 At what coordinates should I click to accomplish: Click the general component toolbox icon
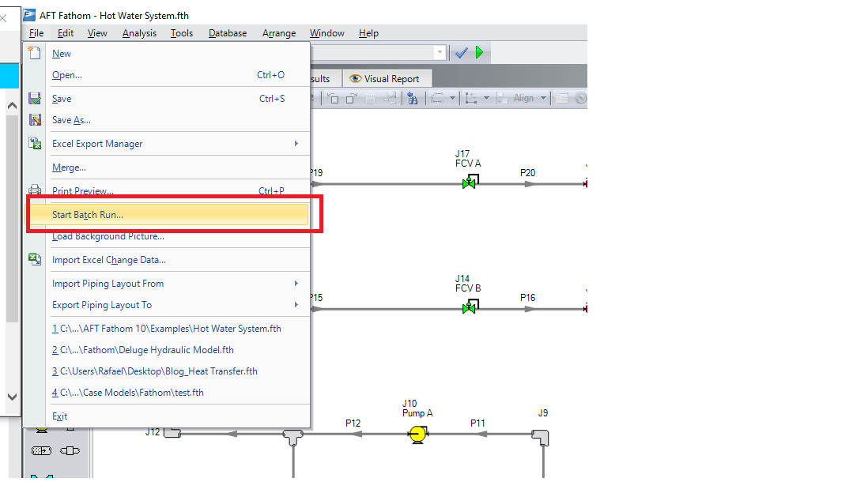point(70,450)
